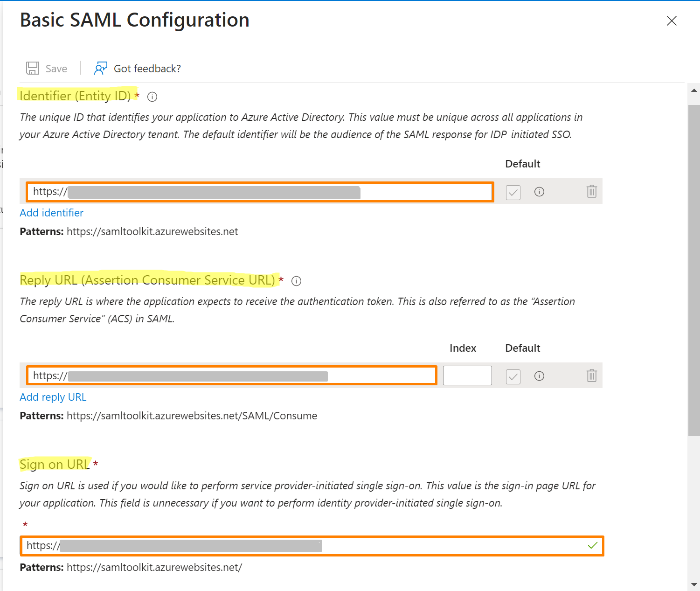
Task: Open the Identifier (Entity ID) info tooltip
Action: click(152, 97)
